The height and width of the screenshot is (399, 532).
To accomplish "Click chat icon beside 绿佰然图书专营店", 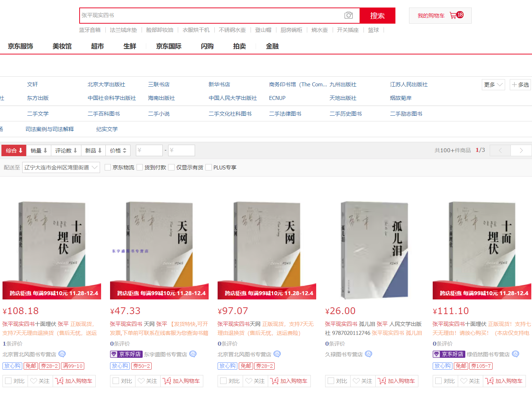I will pos(516,354).
